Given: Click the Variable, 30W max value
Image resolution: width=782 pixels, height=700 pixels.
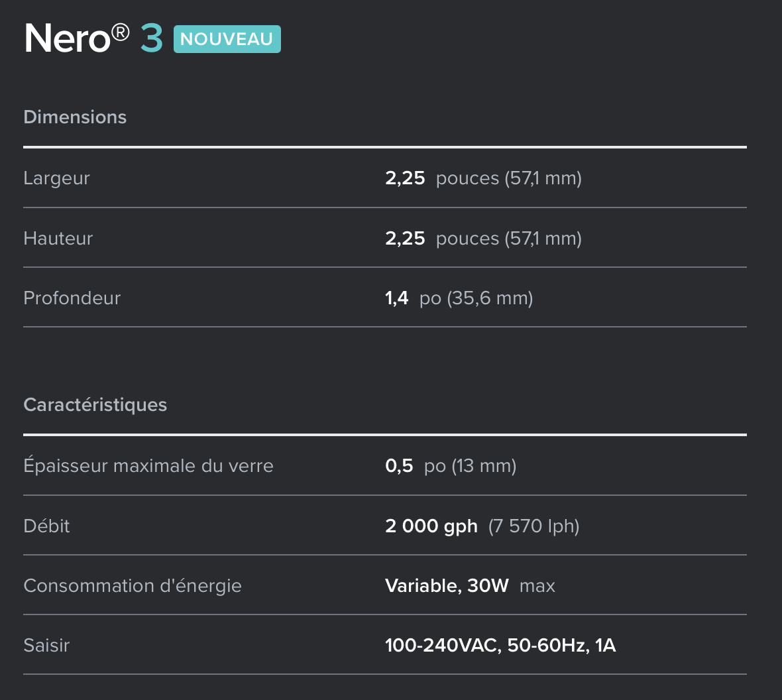Looking at the screenshot, I should 470,585.
